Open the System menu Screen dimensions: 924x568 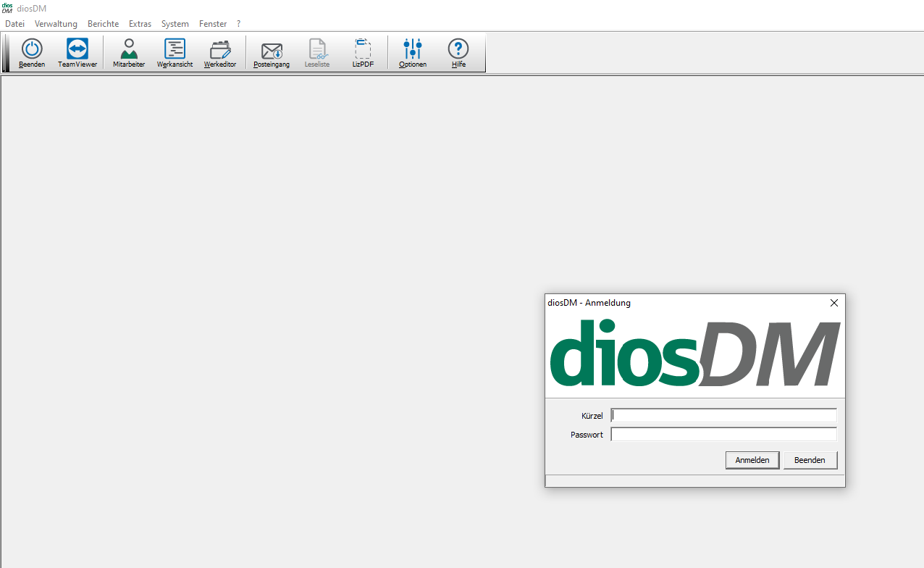175,24
